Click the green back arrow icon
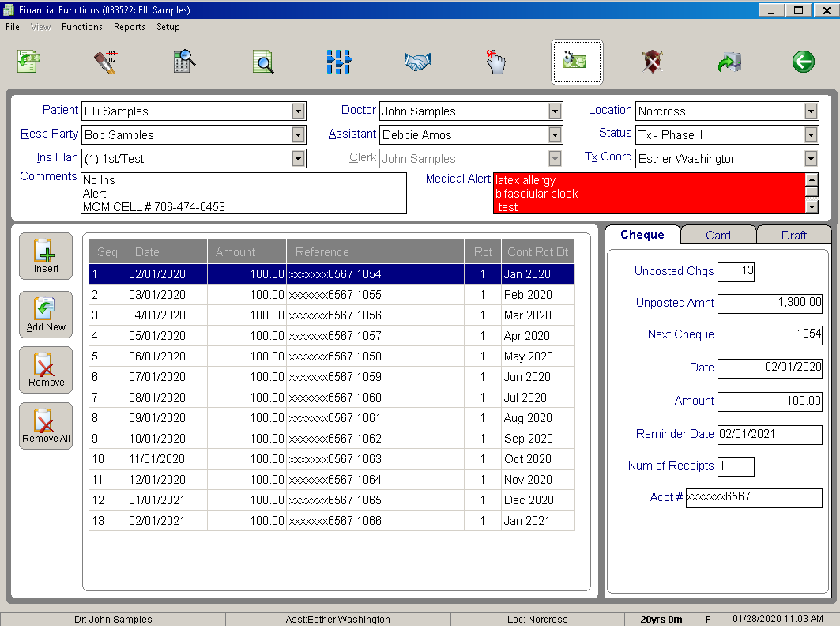The height and width of the screenshot is (626, 840). [804, 62]
